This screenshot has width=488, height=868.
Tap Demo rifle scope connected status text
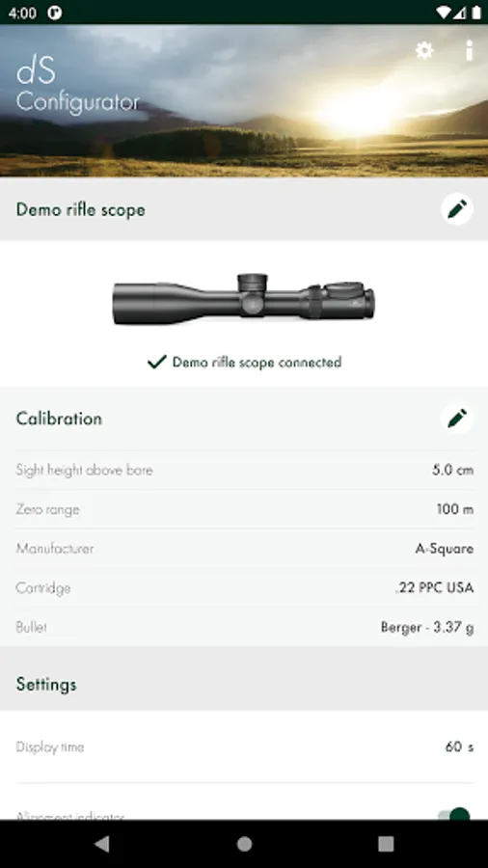pyautogui.click(x=257, y=363)
